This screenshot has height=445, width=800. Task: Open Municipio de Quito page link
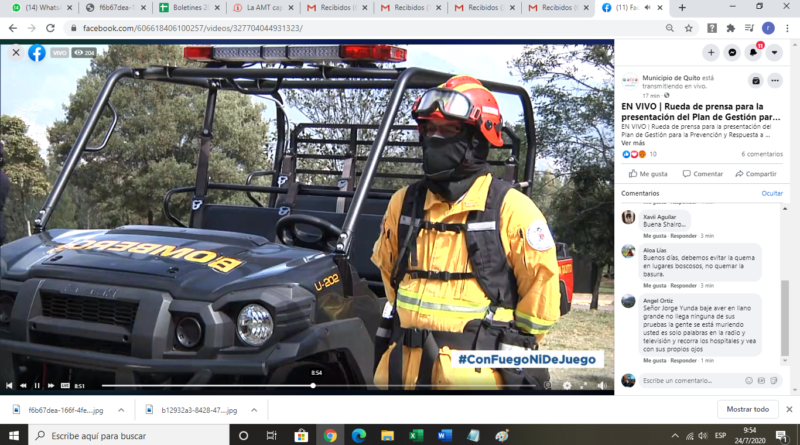coord(671,78)
